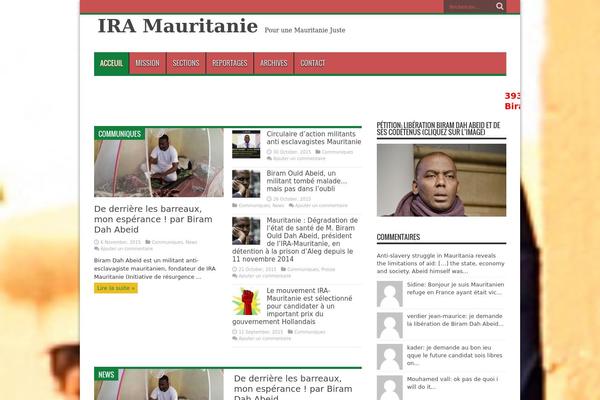
Task: Click the tagline Pour une Mauritanie Juste
Action: (x=305, y=30)
